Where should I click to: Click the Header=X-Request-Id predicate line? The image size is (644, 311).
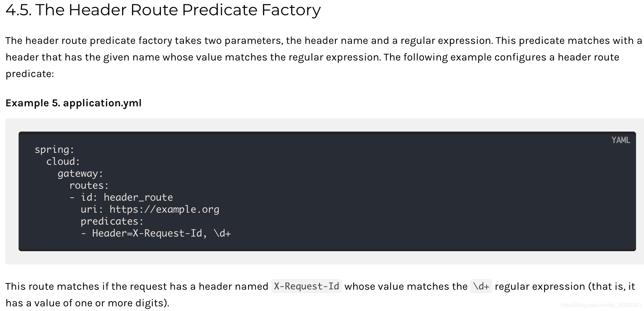point(156,233)
